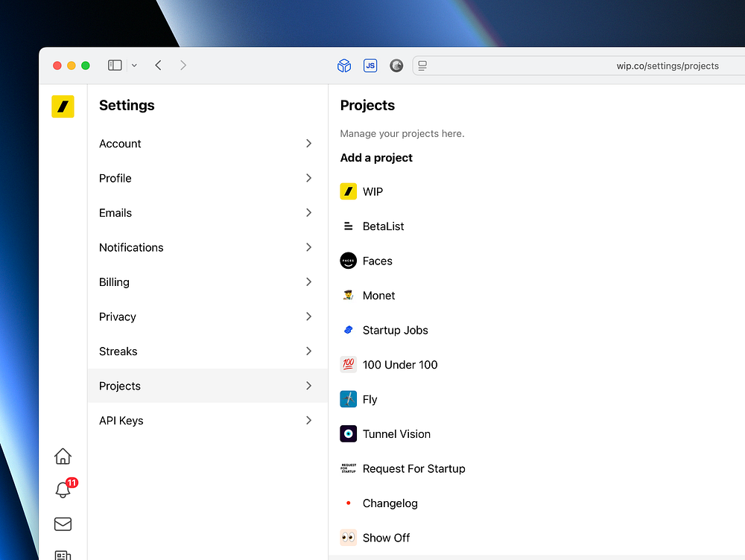745x560 pixels.
Task: Click the Add a project link
Action: pyautogui.click(x=376, y=158)
